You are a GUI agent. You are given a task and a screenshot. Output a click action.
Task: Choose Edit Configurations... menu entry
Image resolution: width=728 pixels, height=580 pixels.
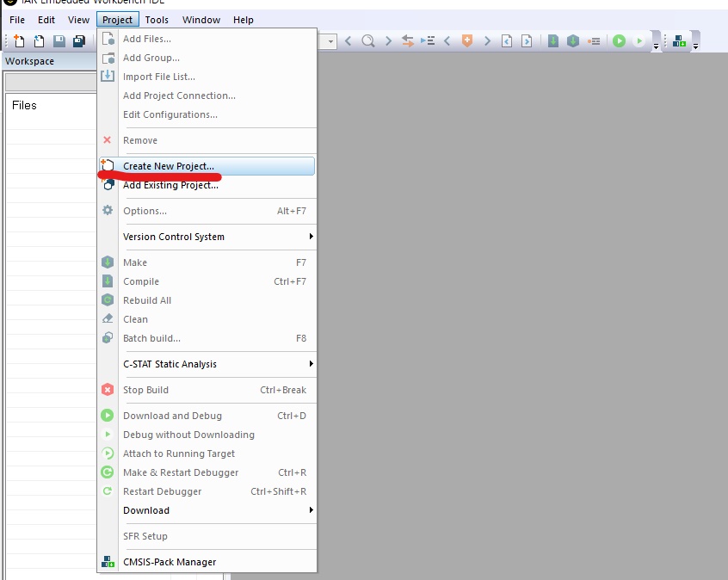(207, 114)
